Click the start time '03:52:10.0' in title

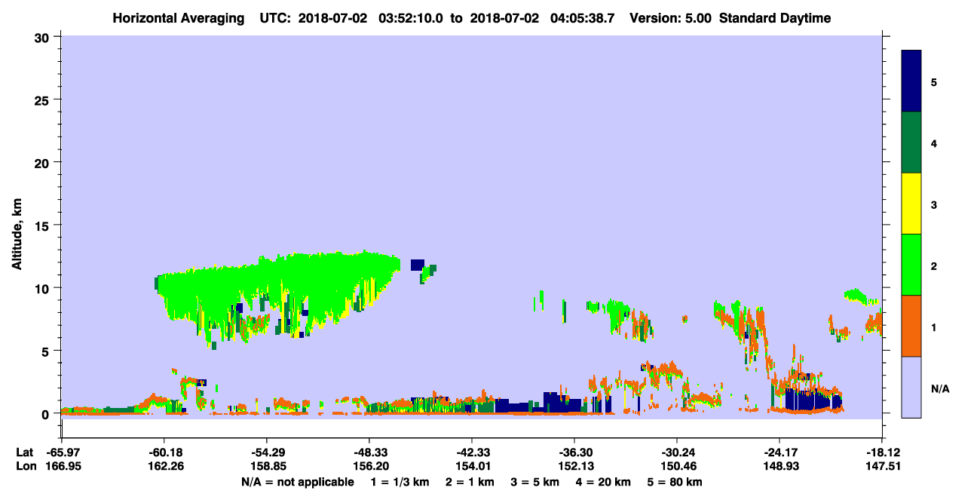(412, 18)
